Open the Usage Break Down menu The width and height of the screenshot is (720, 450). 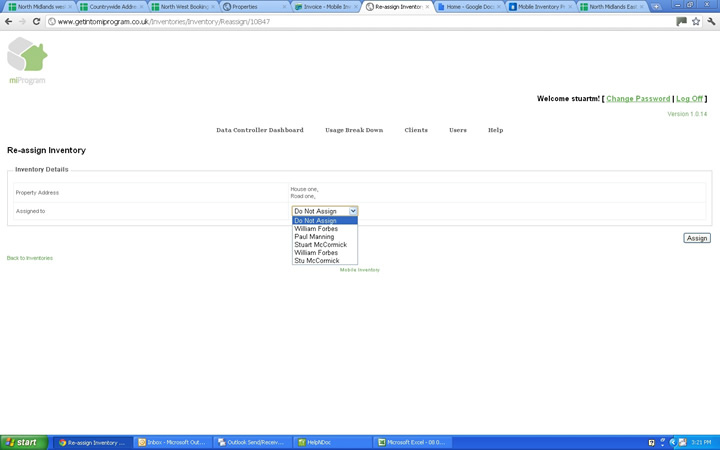click(x=354, y=130)
